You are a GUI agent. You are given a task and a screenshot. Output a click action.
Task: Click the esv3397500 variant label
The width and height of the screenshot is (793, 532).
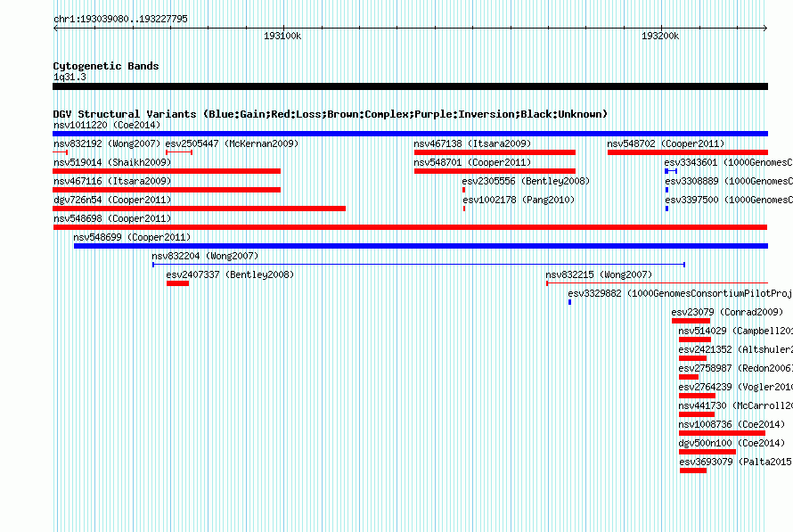728,200
